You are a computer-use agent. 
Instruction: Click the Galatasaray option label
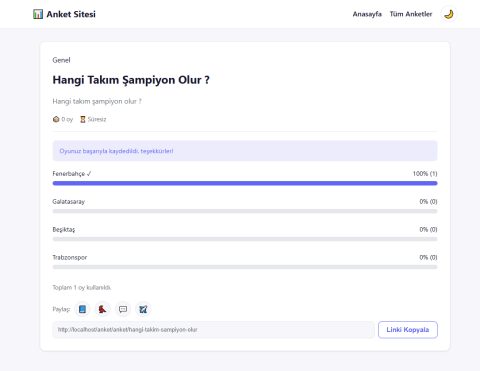click(x=69, y=202)
